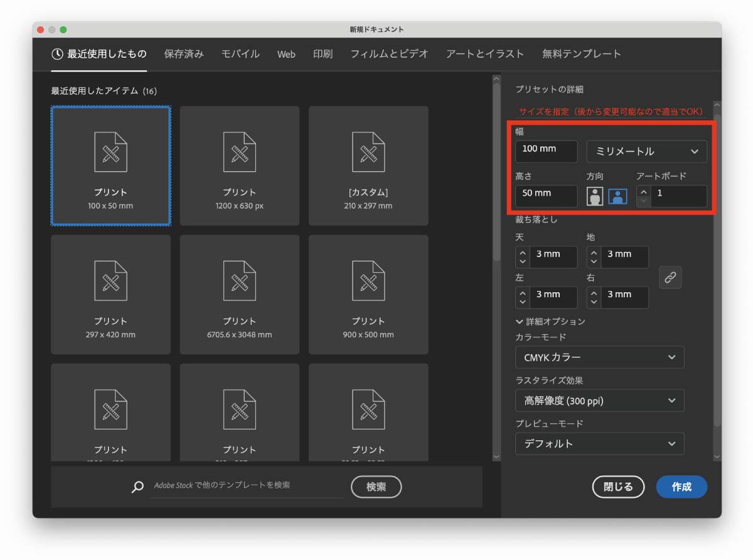Image resolution: width=753 pixels, height=560 pixels.
Task: Pick the custom 210 x 297 mm preset
Action: (368, 166)
